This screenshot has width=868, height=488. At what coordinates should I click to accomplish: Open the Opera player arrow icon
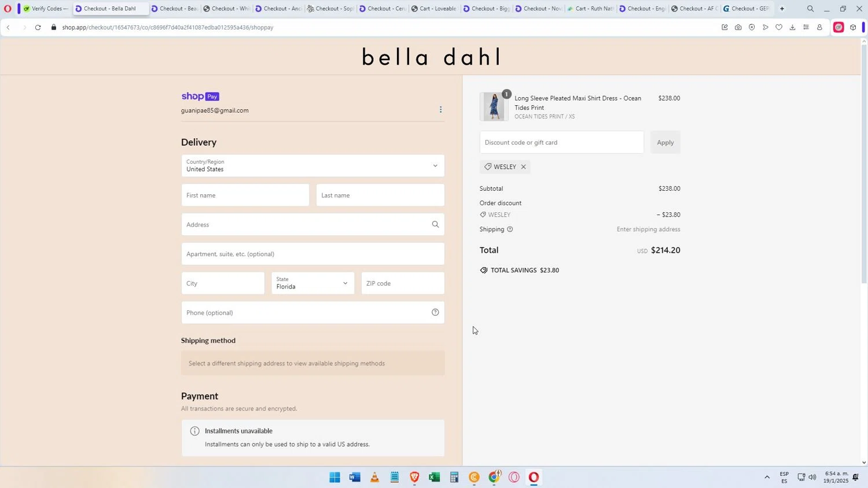point(765,27)
